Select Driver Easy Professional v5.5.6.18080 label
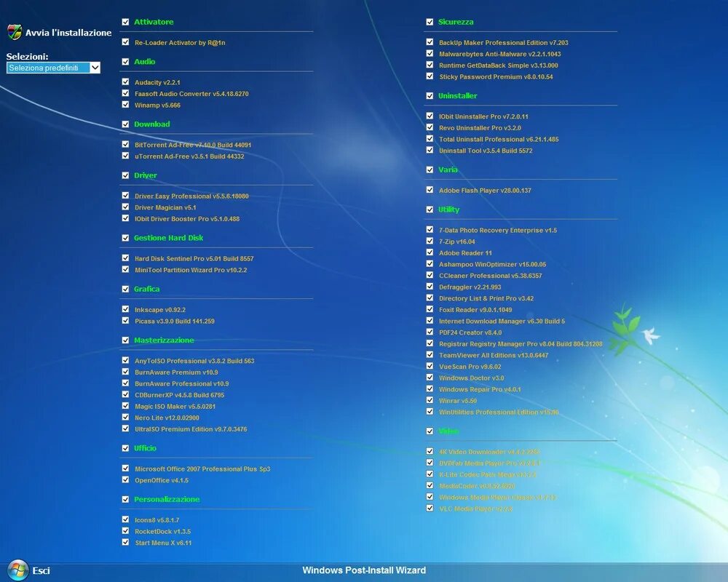This screenshot has height=582, width=728. pos(191,196)
